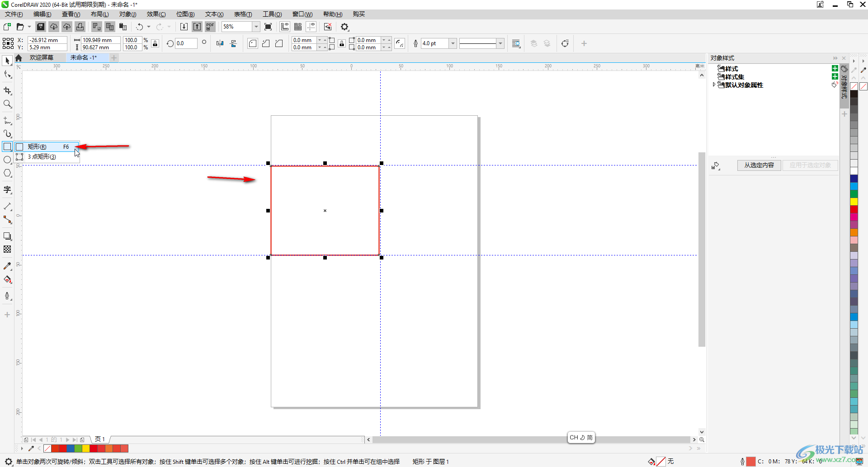Click the 从选定内容 button
868x467 pixels.
(759, 165)
